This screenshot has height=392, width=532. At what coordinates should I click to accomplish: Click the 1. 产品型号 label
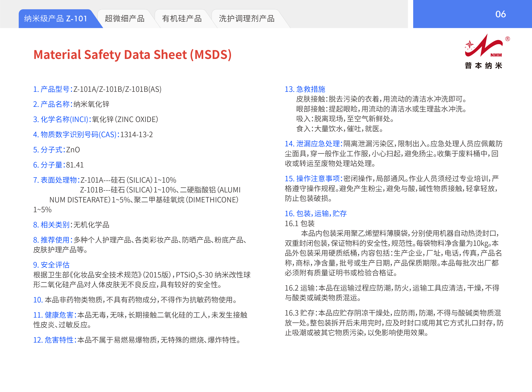(x=52, y=89)
